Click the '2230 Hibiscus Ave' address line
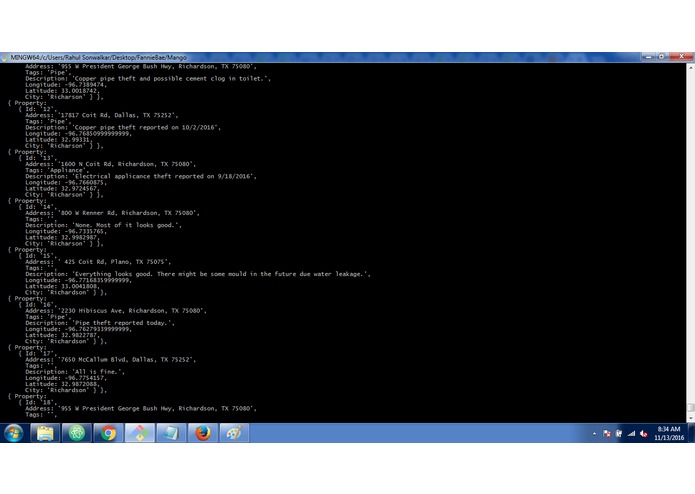695x494 pixels. tap(116, 311)
